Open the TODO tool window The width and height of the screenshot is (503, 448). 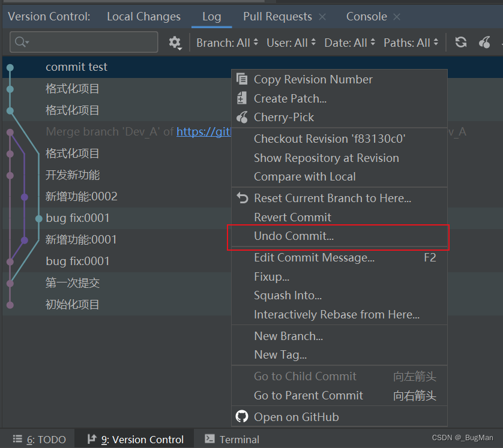40,439
